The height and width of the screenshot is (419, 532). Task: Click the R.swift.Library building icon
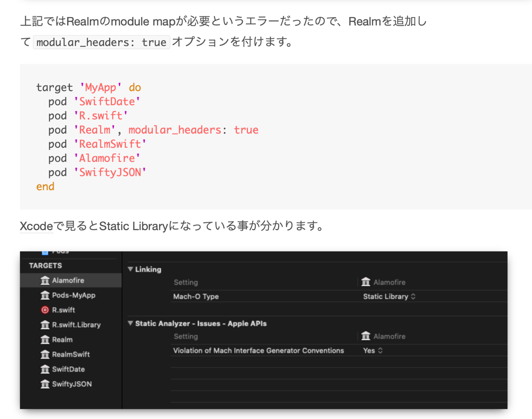click(x=45, y=325)
